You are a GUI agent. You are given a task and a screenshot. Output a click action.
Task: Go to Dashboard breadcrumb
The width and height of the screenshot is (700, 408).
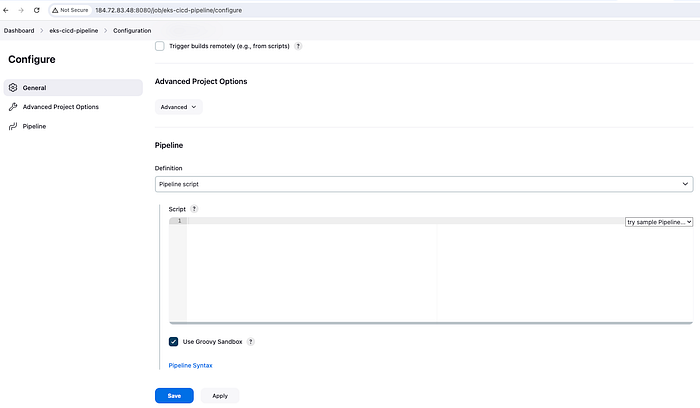19,31
